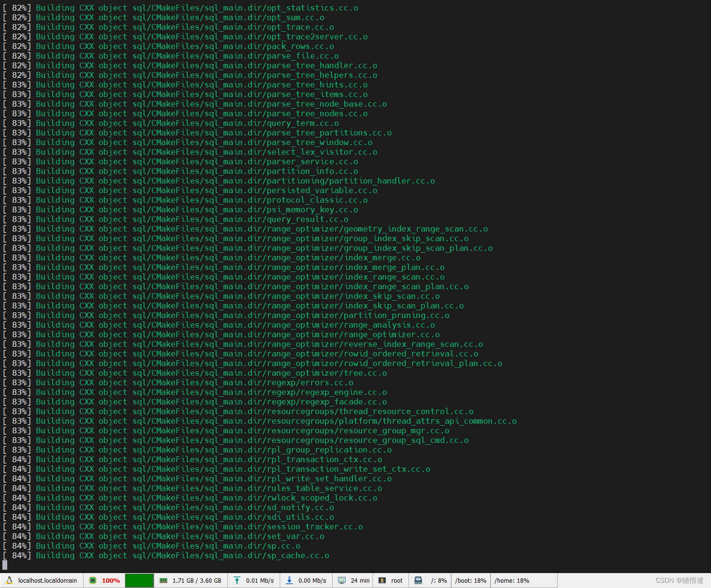This screenshot has width=711, height=588.
Task: Click the 1.71 GB / 3.60 GB memory value
Action: pyautogui.click(x=197, y=580)
